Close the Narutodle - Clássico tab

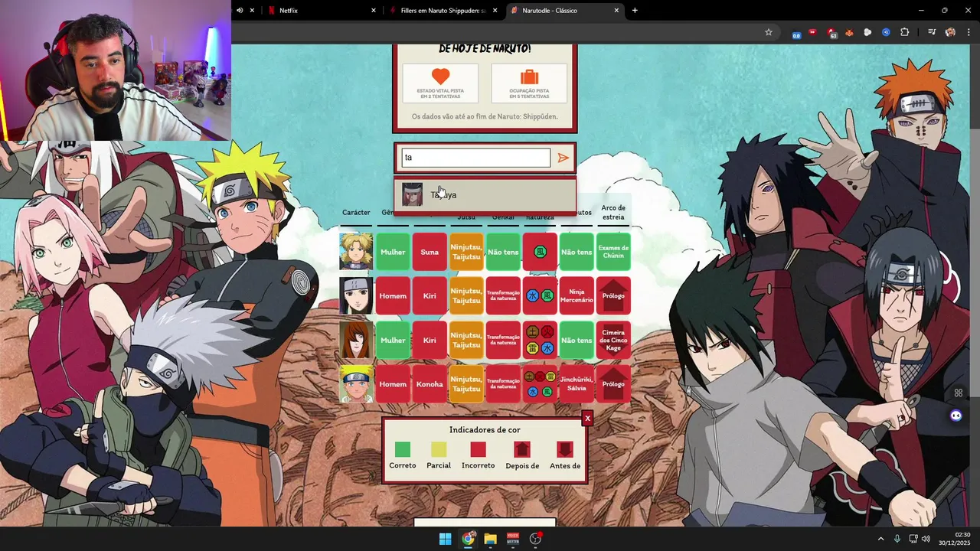coord(616,11)
